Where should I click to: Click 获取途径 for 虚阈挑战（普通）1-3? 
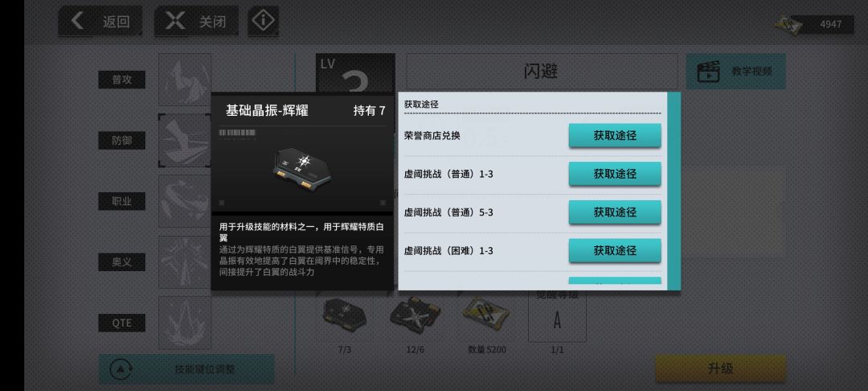615,174
